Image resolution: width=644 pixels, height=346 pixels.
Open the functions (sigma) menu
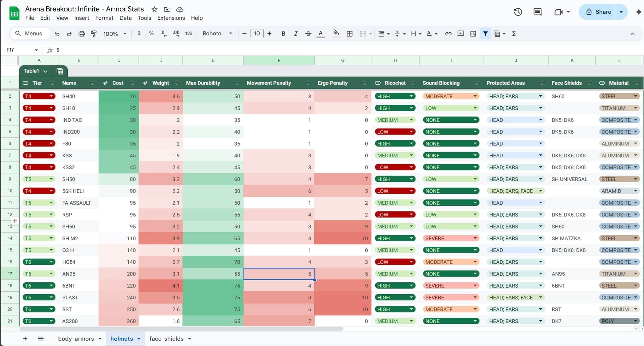514,34
